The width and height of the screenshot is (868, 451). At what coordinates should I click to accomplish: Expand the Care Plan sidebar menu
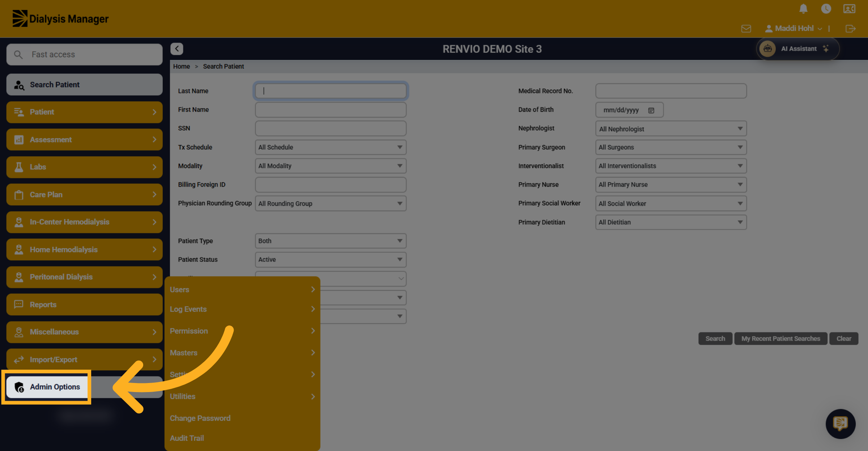(84, 195)
